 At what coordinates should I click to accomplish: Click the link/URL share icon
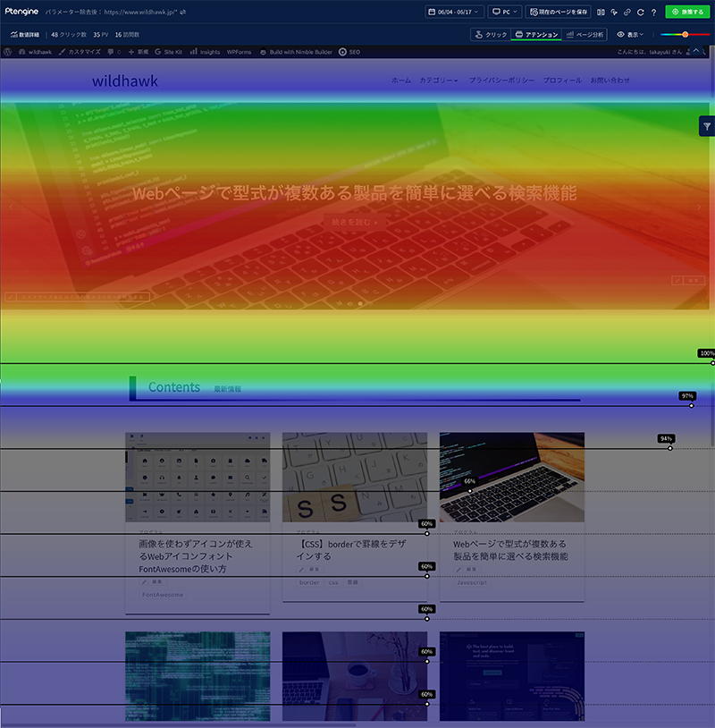(x=627, y=12)
